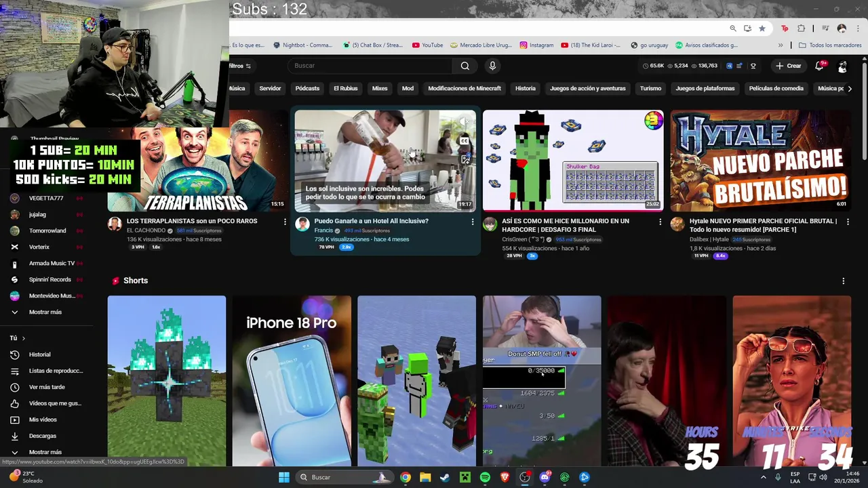Open Minecraft launcher taskbar icon

[x=465, y=477]
